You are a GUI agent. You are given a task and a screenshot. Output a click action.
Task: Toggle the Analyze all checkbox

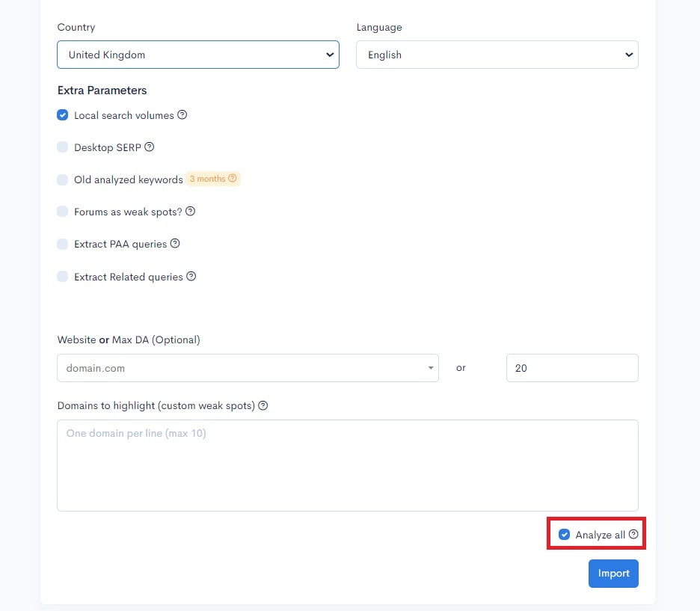565,535
